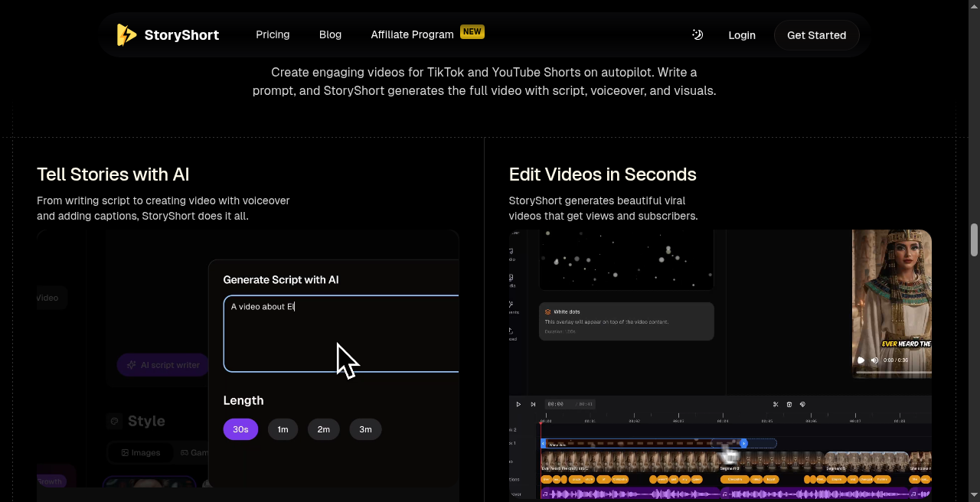Click the sparkle icon on AI script writer
This screenshot has width=980, height=502.
[132, 365]
